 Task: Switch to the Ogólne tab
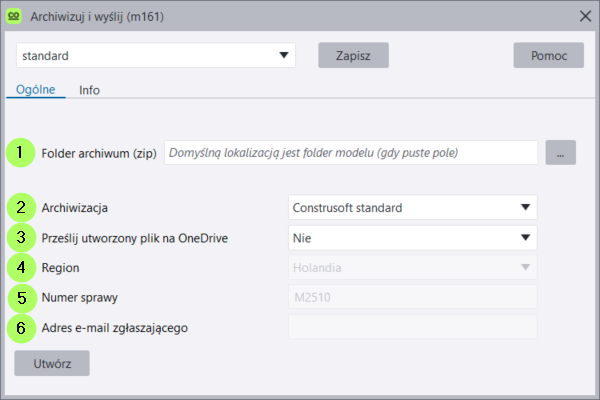click(x=35, y=89)
